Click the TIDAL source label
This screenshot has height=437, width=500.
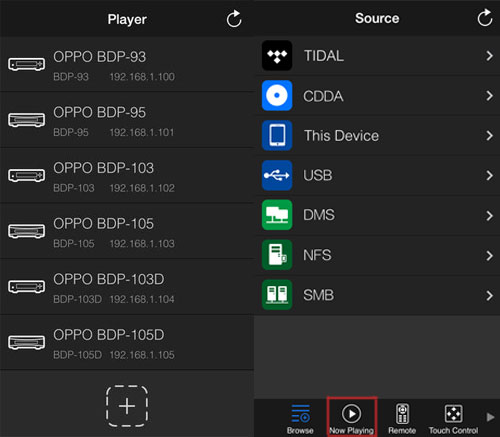click(324, 56)
